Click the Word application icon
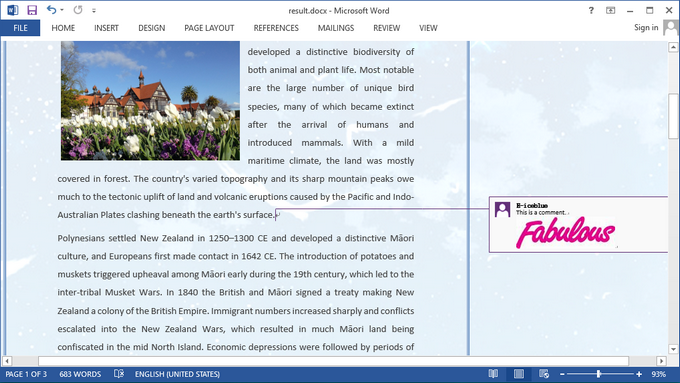 click(x=13, y=10)
